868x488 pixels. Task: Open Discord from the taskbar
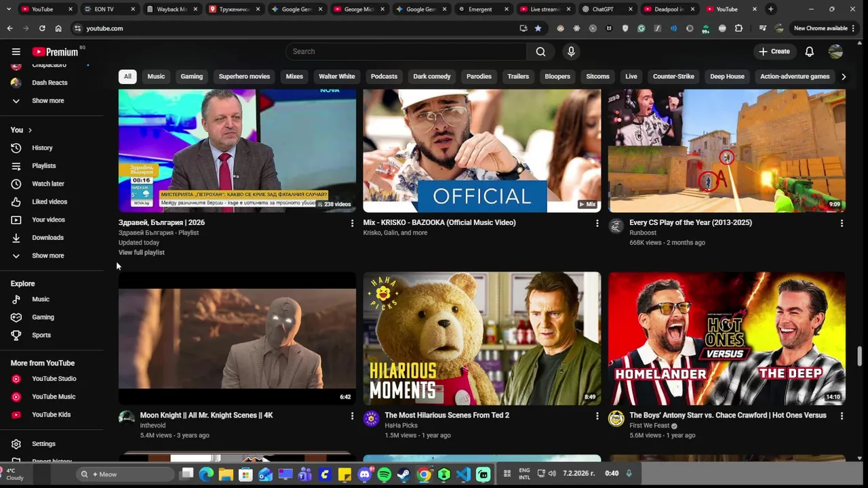click(364, 474)
